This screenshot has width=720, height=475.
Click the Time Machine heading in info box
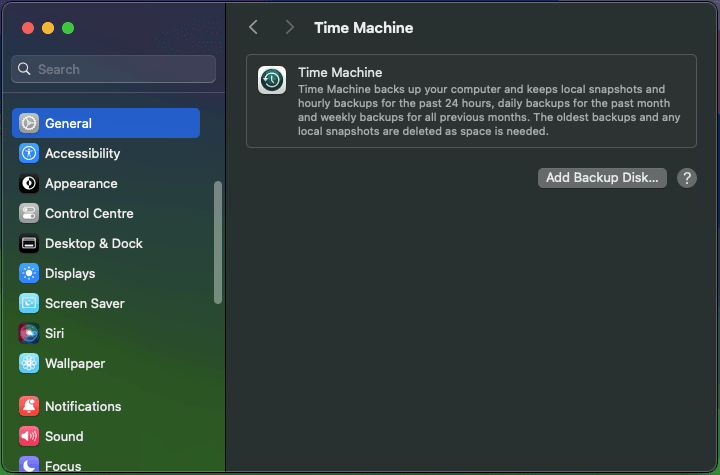(x=340, y=73)
